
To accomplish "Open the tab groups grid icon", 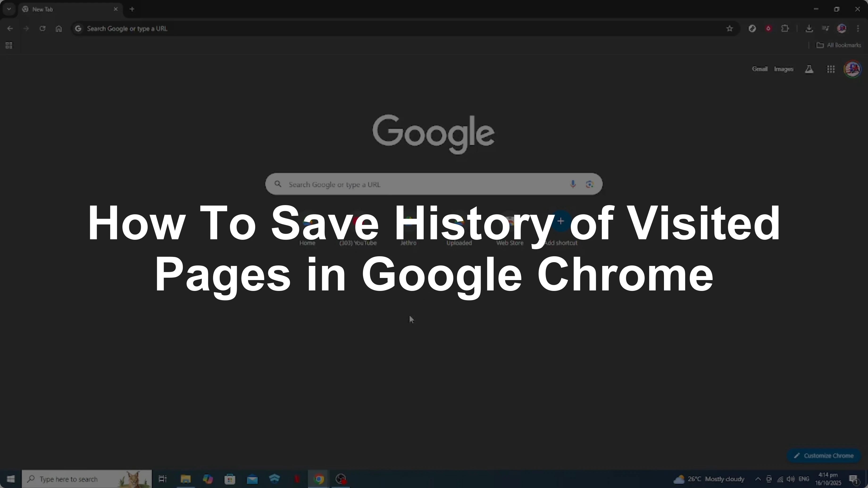I will (x=9, y=45).
